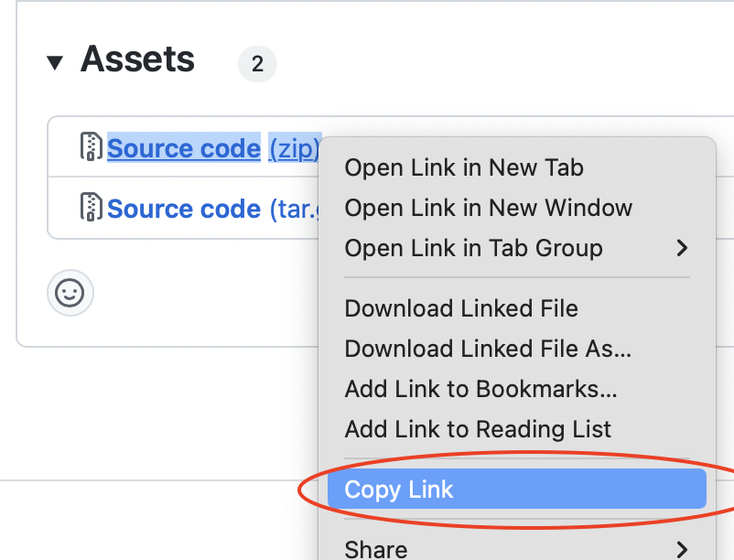Screen dimensions: 734x560
Task: Click the zip file icon beside Source code (zip)
Action: point(91,147)
